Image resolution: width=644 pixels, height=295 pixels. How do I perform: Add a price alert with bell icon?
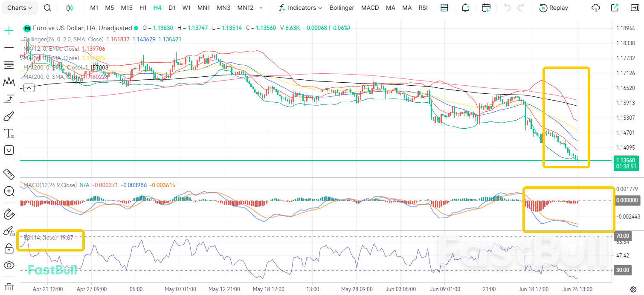tap(466, 8)
